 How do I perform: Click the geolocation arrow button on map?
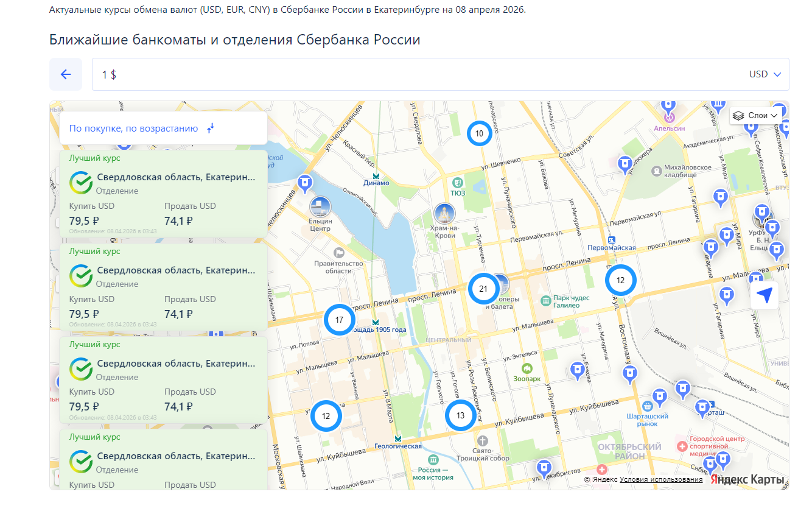pyautogui.click(x=765, y=295)
